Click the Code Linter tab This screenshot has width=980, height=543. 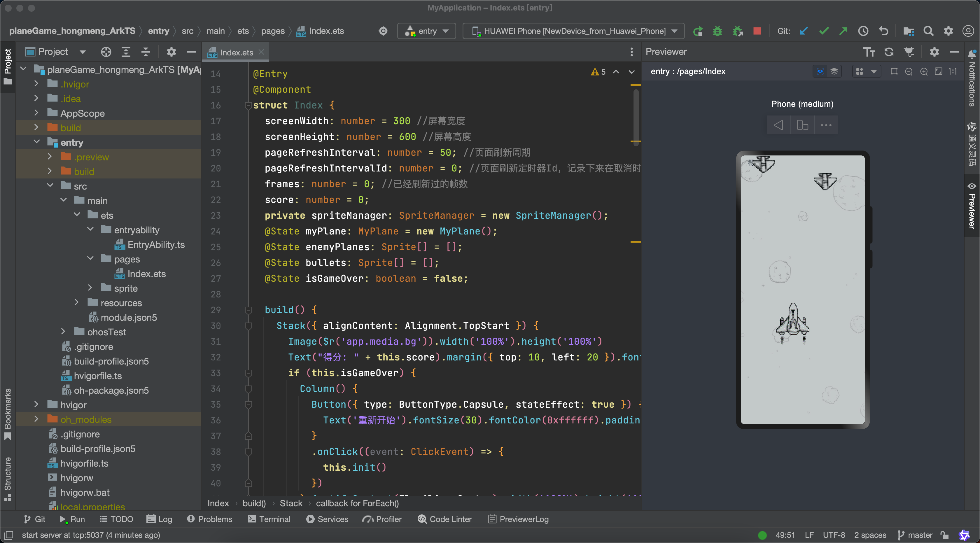point(444,519)
